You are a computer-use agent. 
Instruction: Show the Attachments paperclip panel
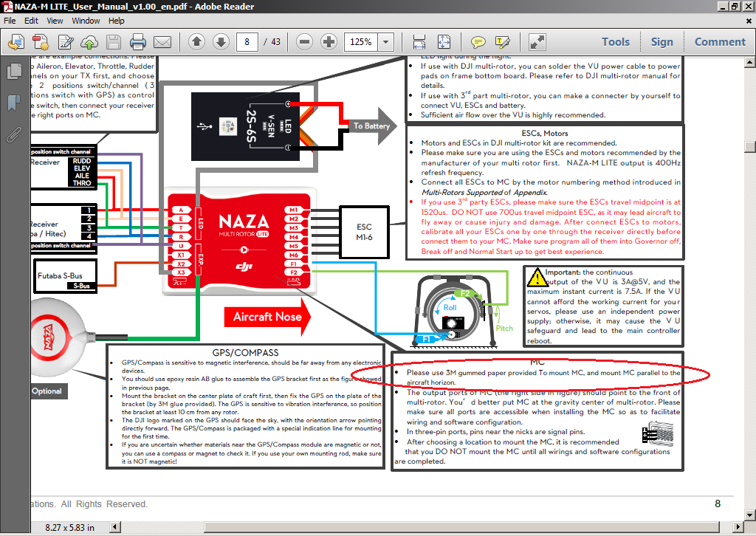13,134
